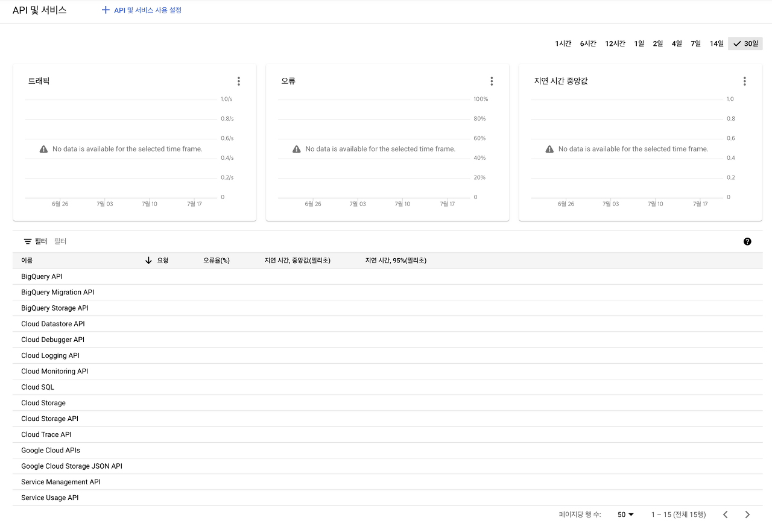Open the Cloud Logging API row
This screenshot has height=532, width=772.
387,355
